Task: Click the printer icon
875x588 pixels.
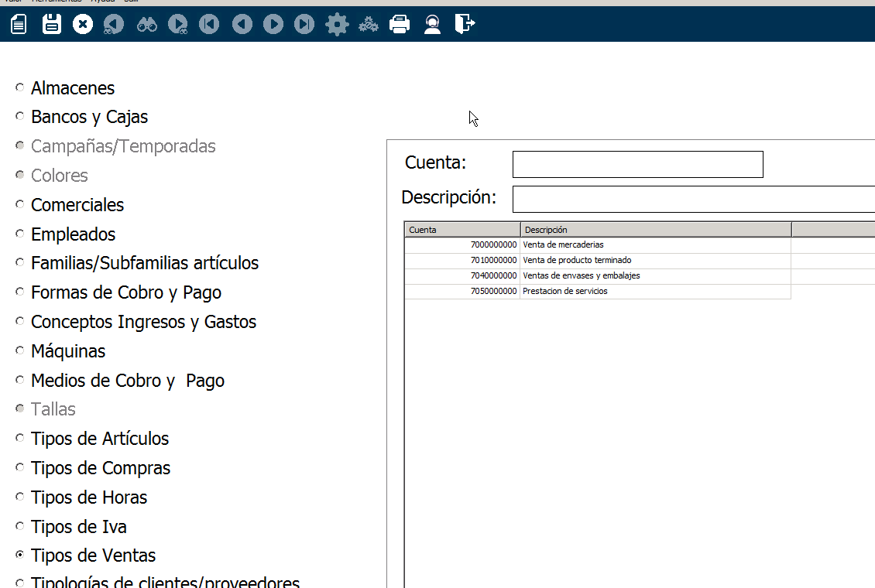Action: pos(400,25)
